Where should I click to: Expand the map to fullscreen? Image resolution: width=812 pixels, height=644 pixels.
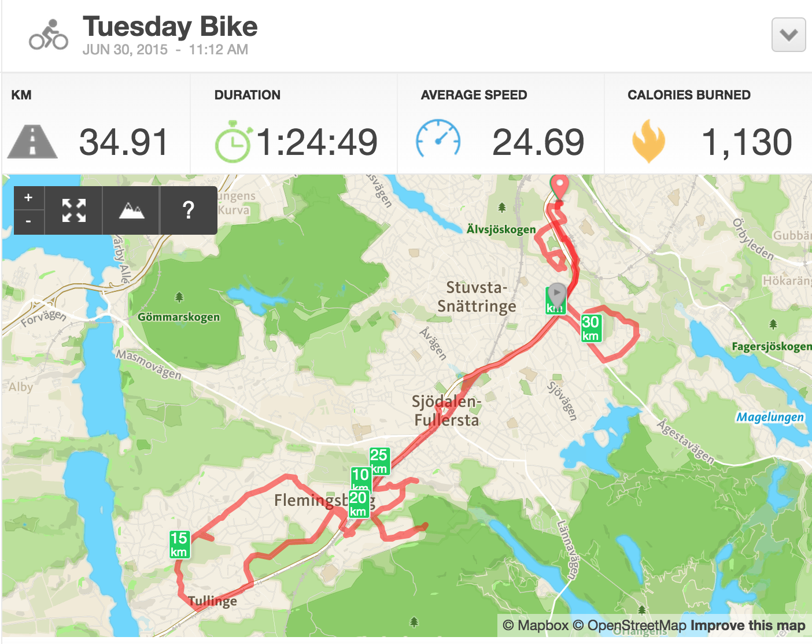pyautogui.click(x=73, y=210)
